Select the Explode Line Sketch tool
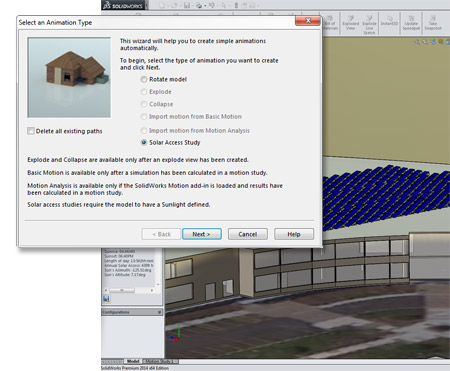The width and height of the screenshot is (450, 371). click(369, 24)
